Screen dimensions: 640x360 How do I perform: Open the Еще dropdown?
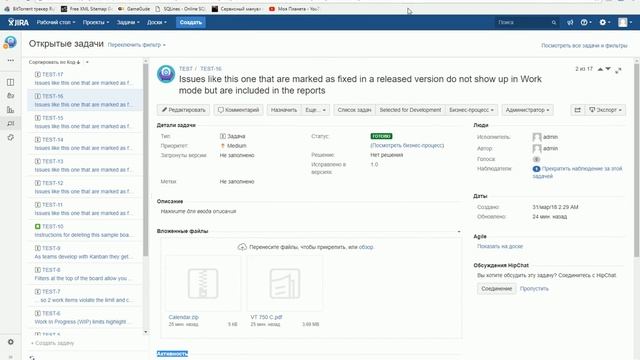click(316, 110)
